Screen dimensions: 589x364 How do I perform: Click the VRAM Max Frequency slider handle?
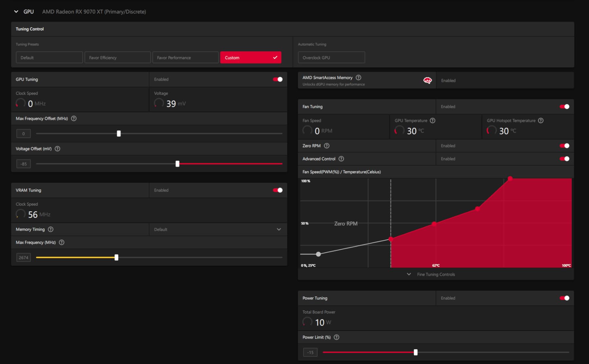pyautogui.click(x=116, y=258)
